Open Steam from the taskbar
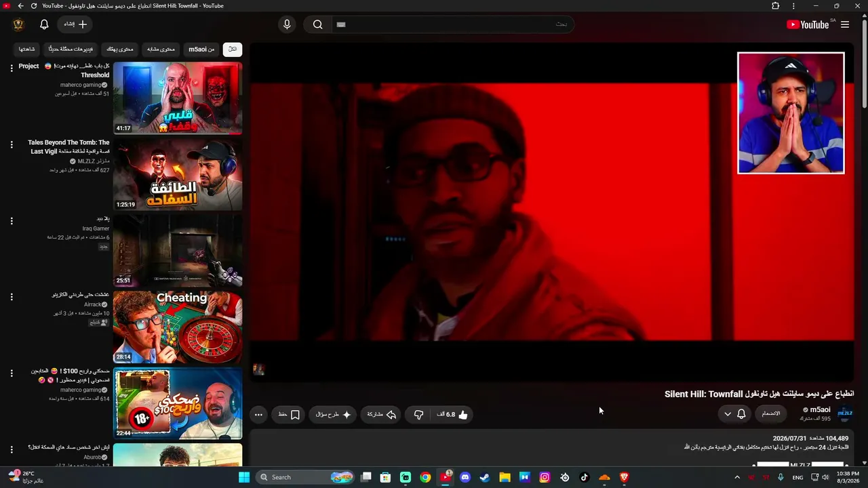The image size is (868, 488). 485,477
